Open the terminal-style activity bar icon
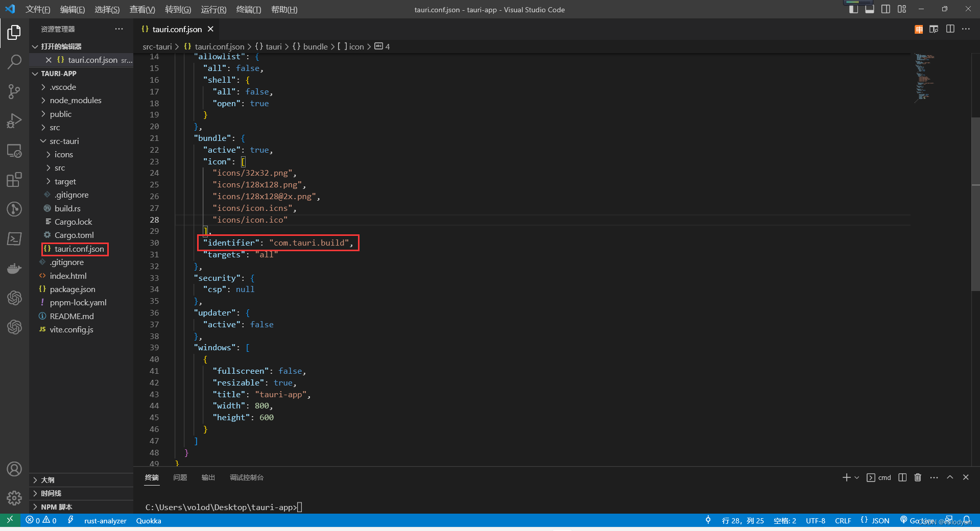The height and width of the screenshot is (531, 980). (14, 238)
